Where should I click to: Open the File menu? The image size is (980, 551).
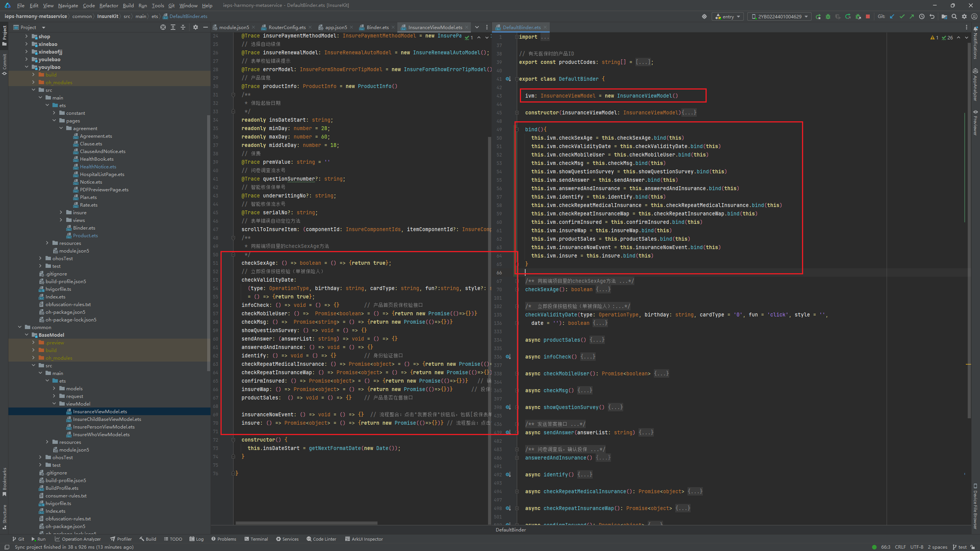click(21, 5)
